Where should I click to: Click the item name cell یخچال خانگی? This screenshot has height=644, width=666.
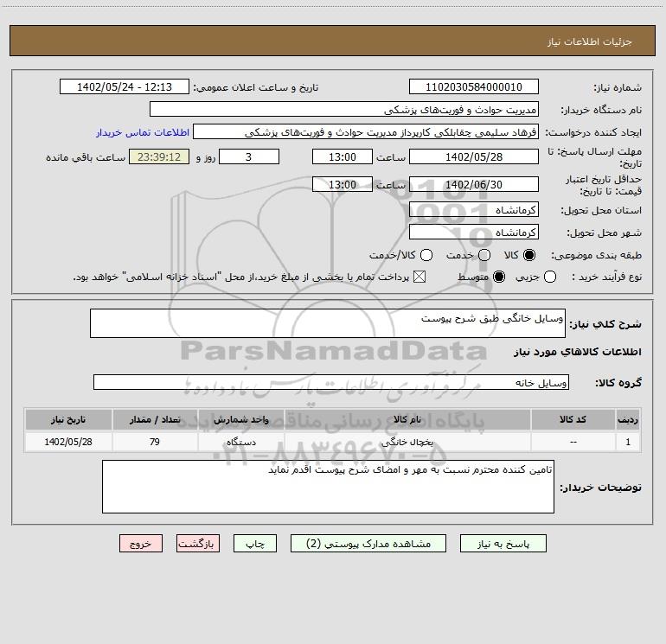[x=407, y=443]
